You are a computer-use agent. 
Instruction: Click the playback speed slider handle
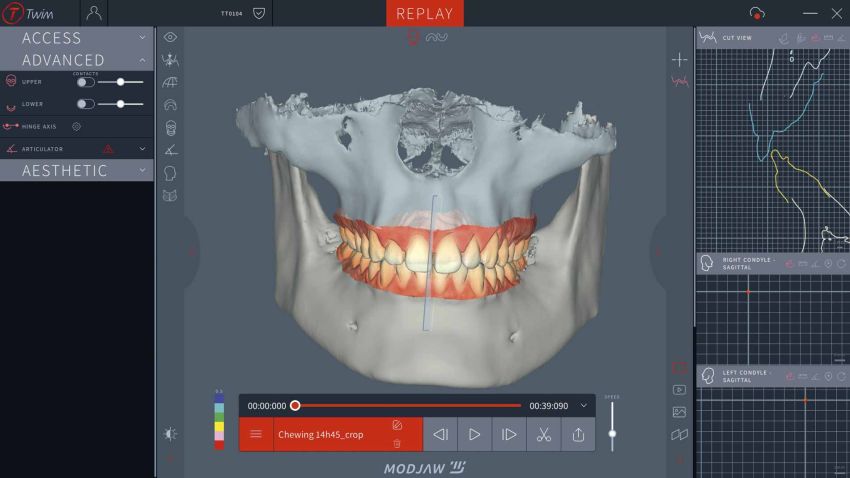tap(612, 433)
